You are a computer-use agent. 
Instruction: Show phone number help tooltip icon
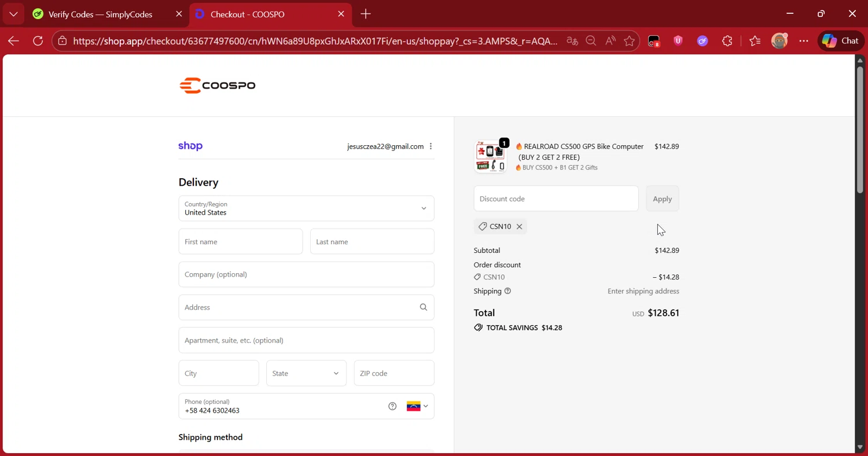coord(392,406)
